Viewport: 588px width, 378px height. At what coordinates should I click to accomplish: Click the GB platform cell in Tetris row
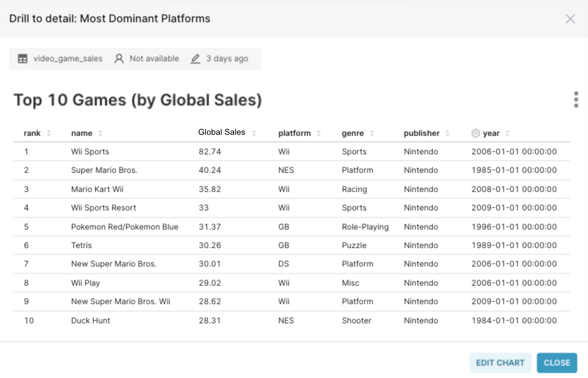coord(284,245)
